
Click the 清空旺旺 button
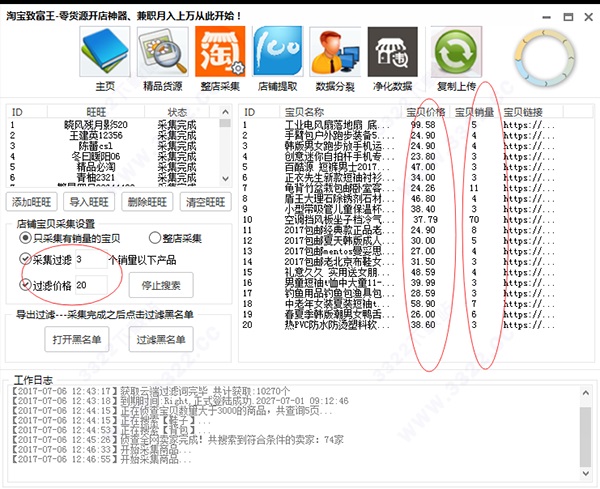click(x=205, y=202)
